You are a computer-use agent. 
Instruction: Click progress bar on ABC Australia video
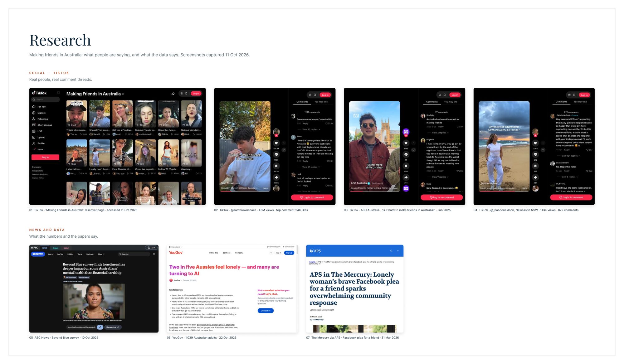(374, 191)
